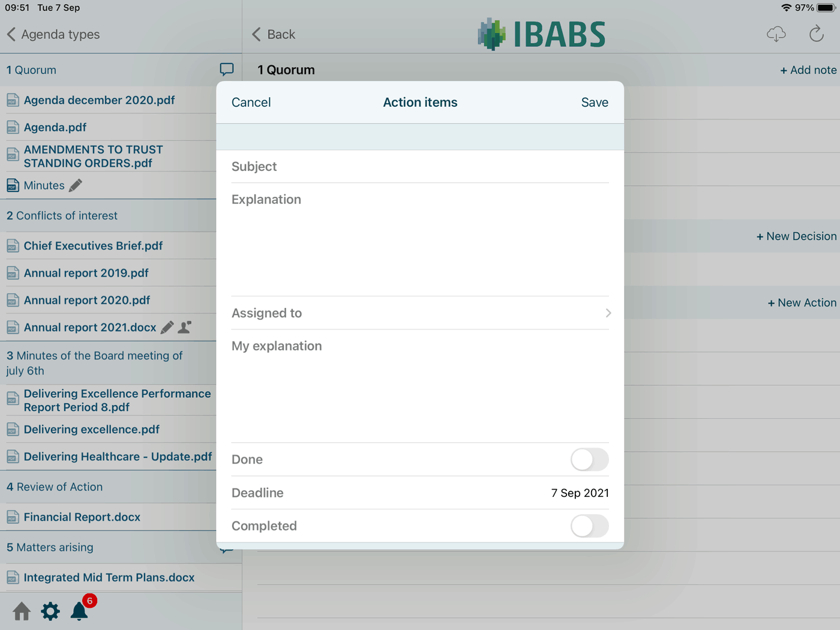Viewport: 840px width, 630px height.
Task: Open the notifications bell icon
Action: (x=79, y=611)
